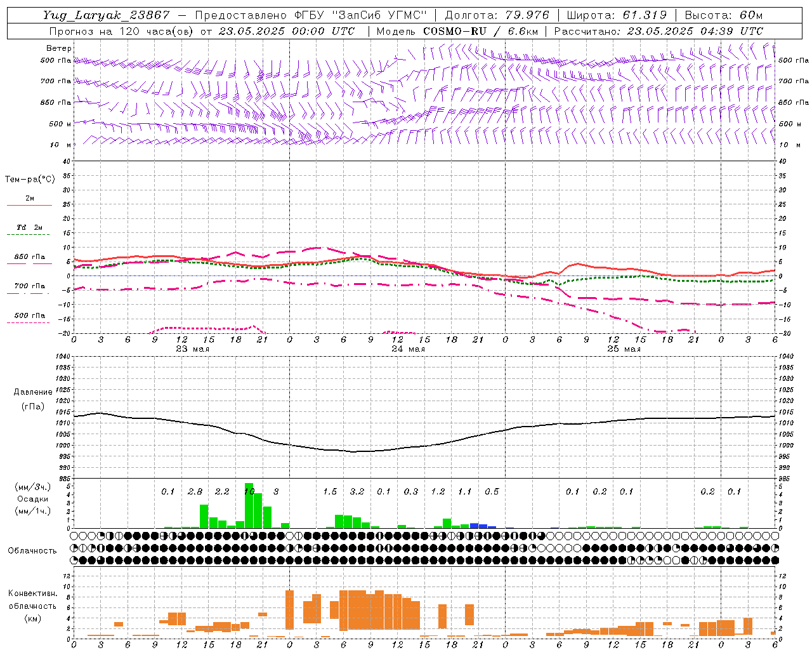
Task: Click the longitude value Долгота: 79.976
Action: coord(497,15)
